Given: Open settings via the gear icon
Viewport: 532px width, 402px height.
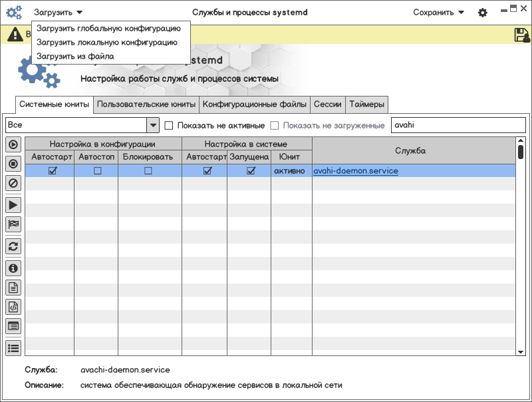Looking at the screenshot, I should 483,13.
